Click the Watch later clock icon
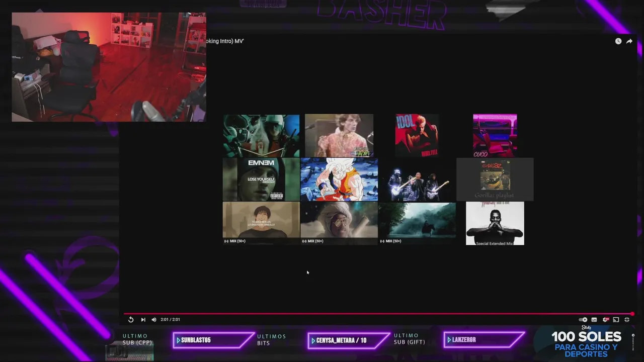The height and width of the screenshot is (362, 644). [x=618, y=41]
